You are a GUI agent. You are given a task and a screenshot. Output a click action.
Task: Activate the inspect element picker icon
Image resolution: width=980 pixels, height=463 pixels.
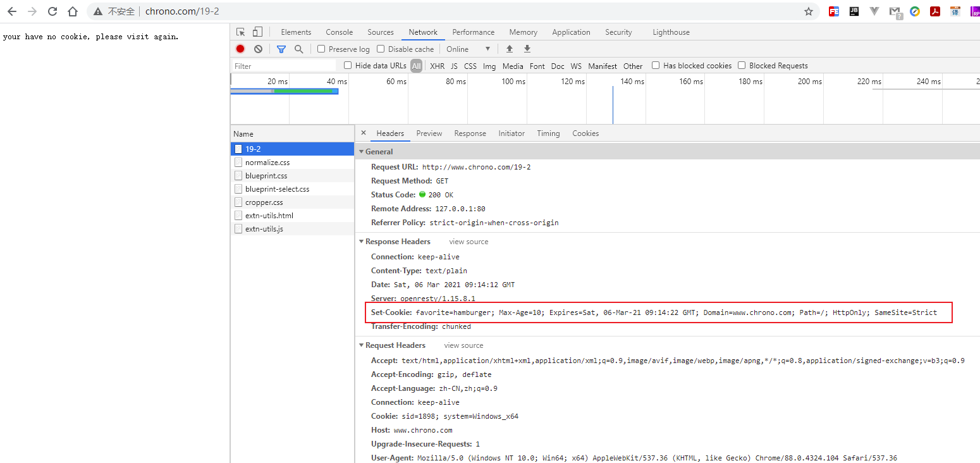click(241, 32)
